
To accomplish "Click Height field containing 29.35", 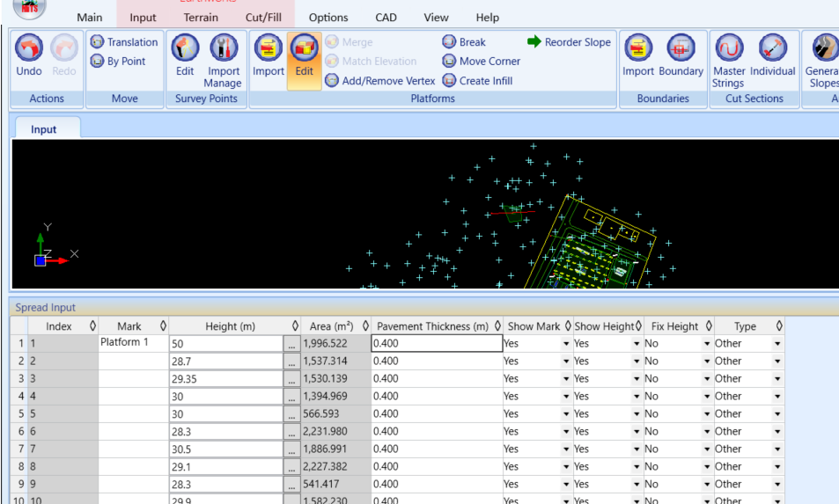I will coord(226,379).
